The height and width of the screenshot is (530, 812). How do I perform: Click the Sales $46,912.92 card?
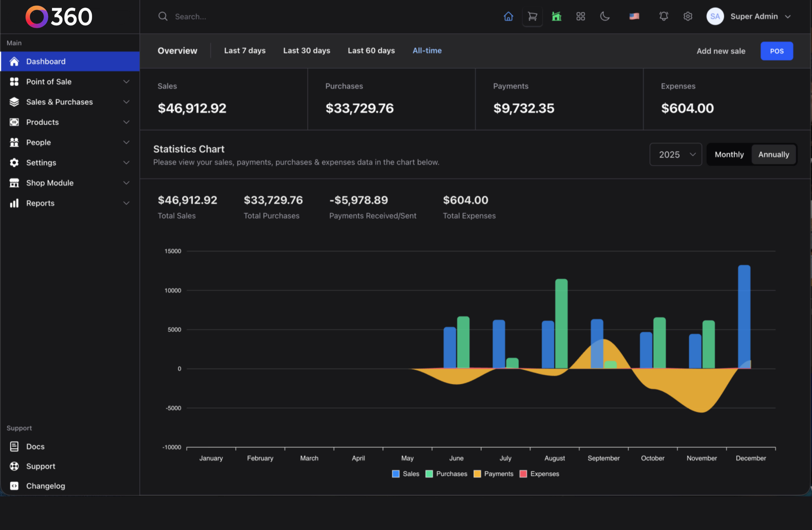223,99
